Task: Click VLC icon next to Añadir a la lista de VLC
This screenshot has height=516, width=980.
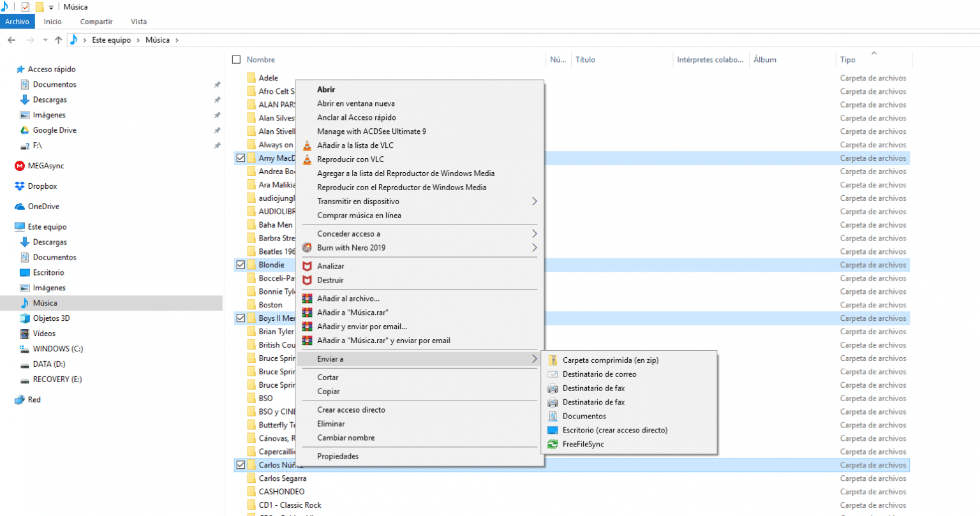Action: click(x=307, y=145)
